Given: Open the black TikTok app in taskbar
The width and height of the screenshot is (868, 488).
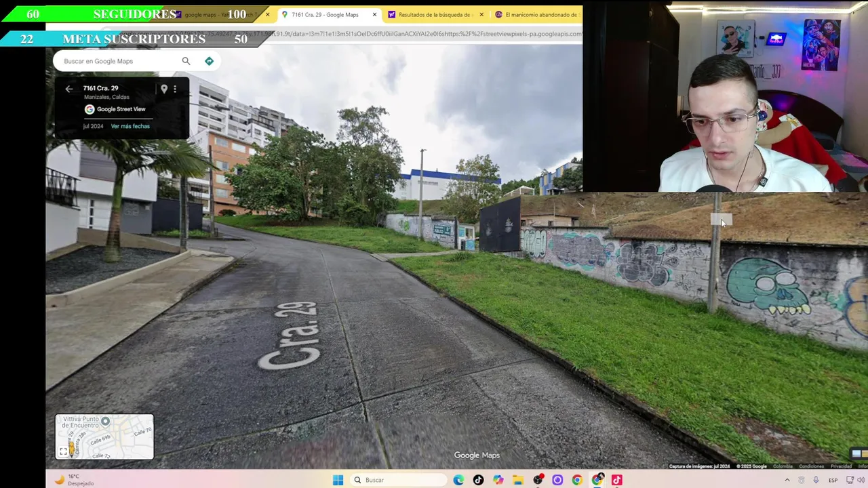Looking at the screenshot, I should 478,480.
